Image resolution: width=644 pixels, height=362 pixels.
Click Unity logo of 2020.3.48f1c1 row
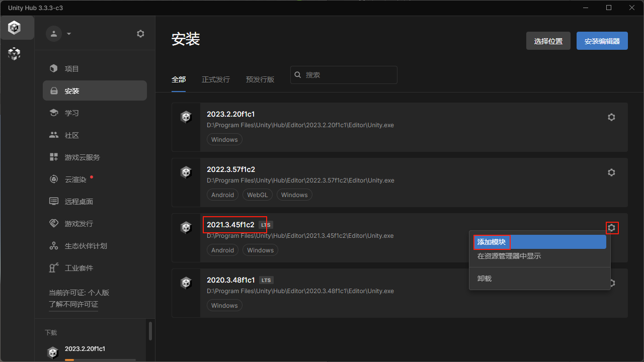tap(186, 283)
